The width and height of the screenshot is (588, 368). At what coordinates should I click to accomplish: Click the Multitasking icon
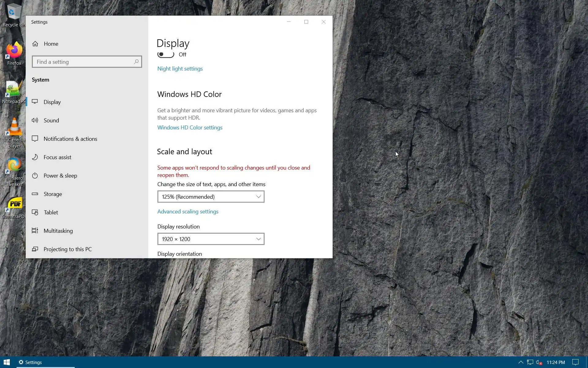35,231
